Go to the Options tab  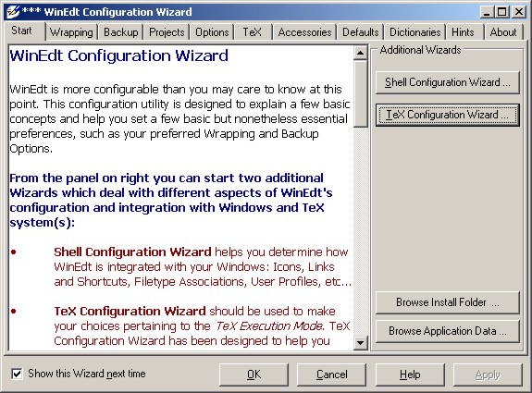212,32
